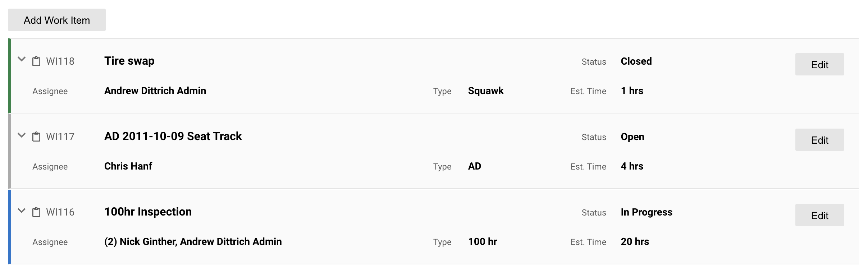868x273 pixels.
Task: Select the WI116 item number
Action: click(x=60, y=212)
